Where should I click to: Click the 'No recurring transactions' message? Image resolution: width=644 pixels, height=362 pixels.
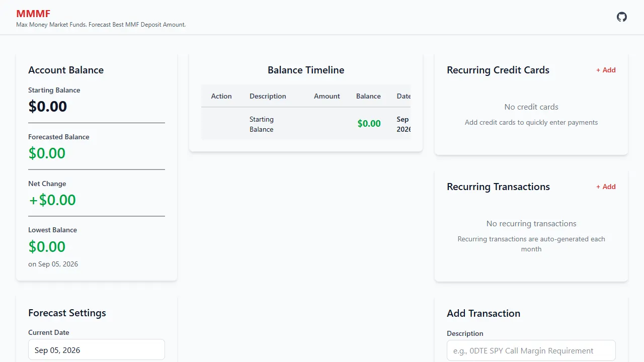(x=531, y=224)
